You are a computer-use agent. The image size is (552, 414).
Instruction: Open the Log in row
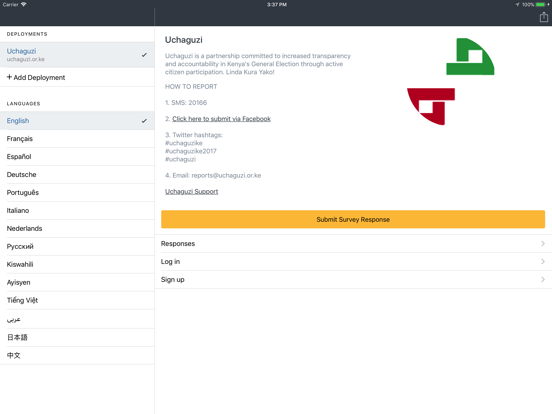pos(353,262)
